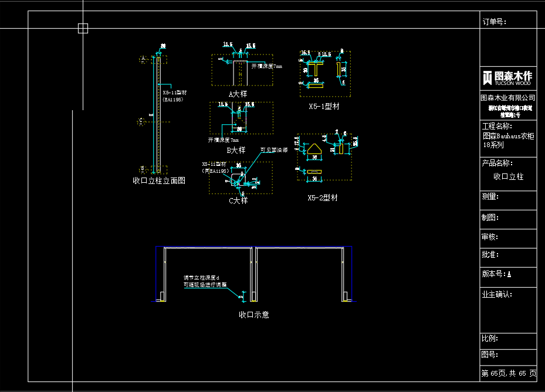Select the triangular X5-2 profile section
545x392 pixels.
click(314, 151)
